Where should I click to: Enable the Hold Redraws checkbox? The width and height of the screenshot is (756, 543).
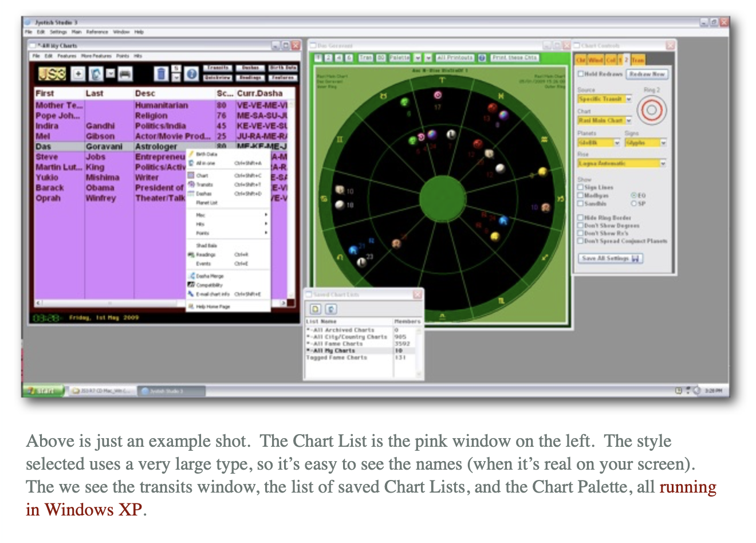point(581,74)
